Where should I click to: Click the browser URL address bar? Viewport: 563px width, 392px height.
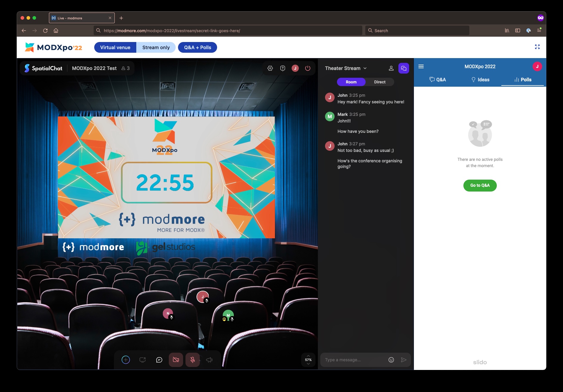tap(228, 30)
